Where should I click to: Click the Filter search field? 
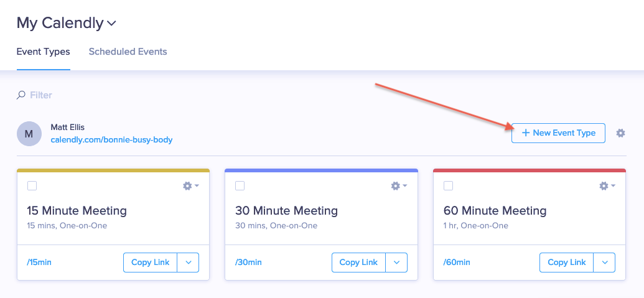point(41,95)
